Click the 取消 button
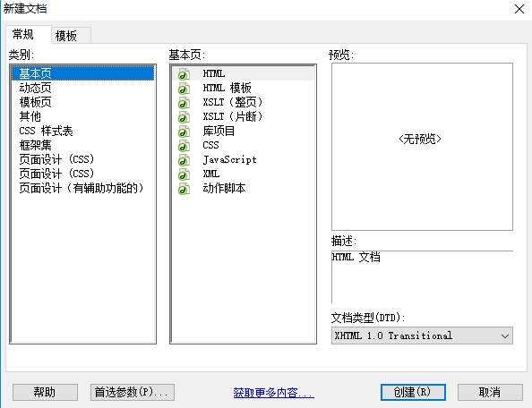Image resolution: width=532 pixels, height=408 pixels. point(490,393)
